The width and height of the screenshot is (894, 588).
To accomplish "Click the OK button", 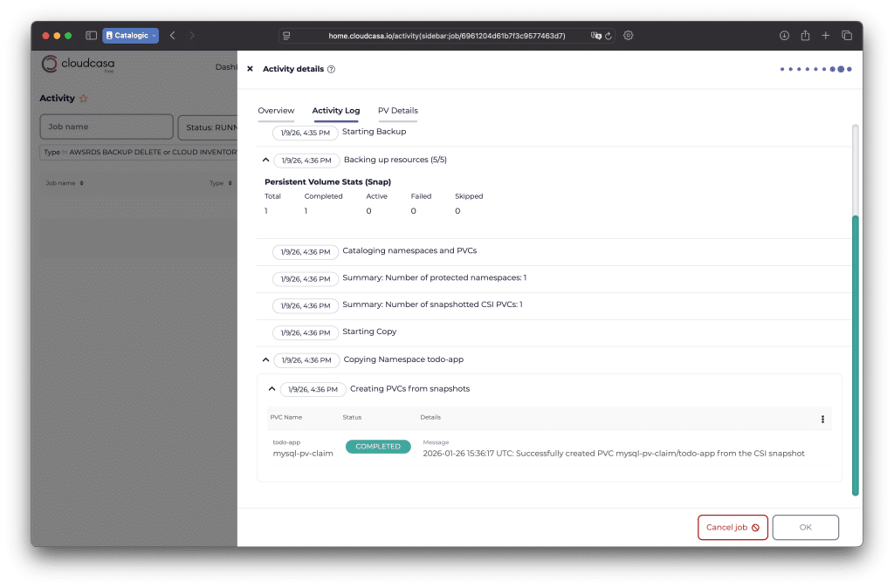I will pos(805,527).
